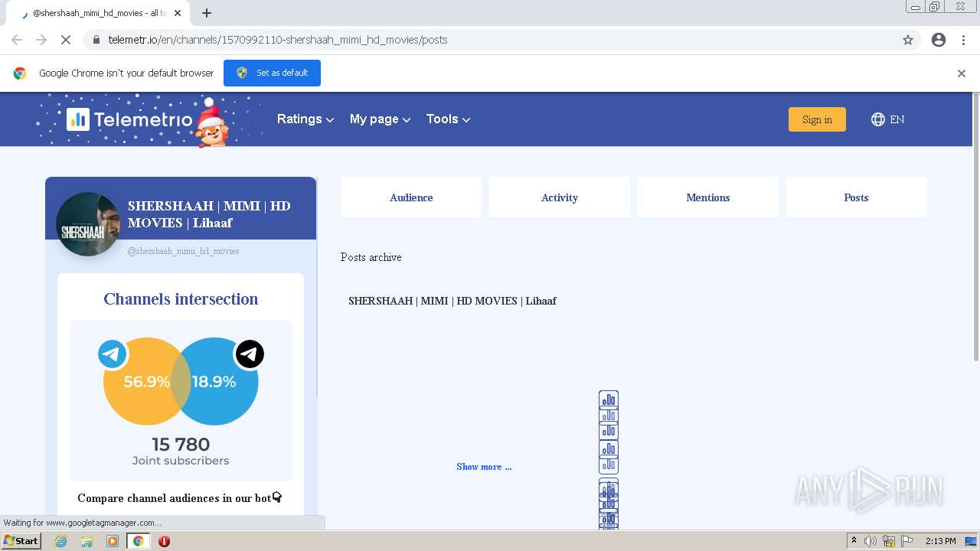The height and width of the screenshot is (551, 980).
Task: Open the EN language selector
Action: (888, 119)
